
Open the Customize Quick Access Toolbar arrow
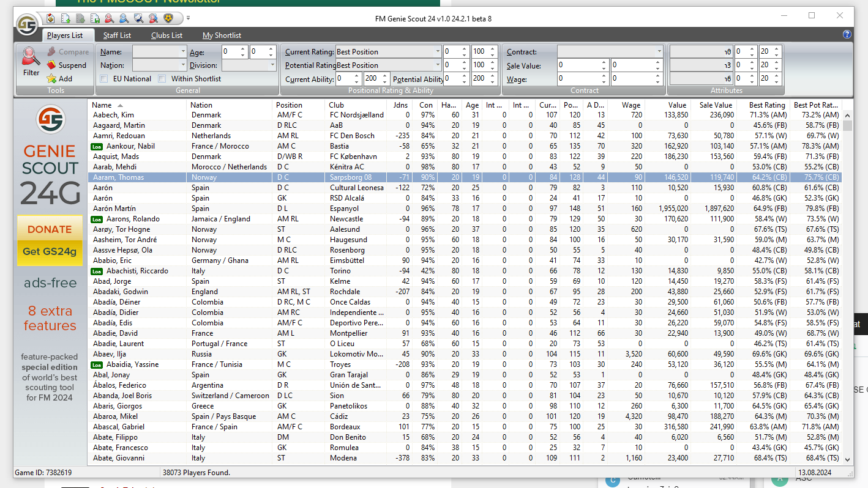(x=189, y=18)
